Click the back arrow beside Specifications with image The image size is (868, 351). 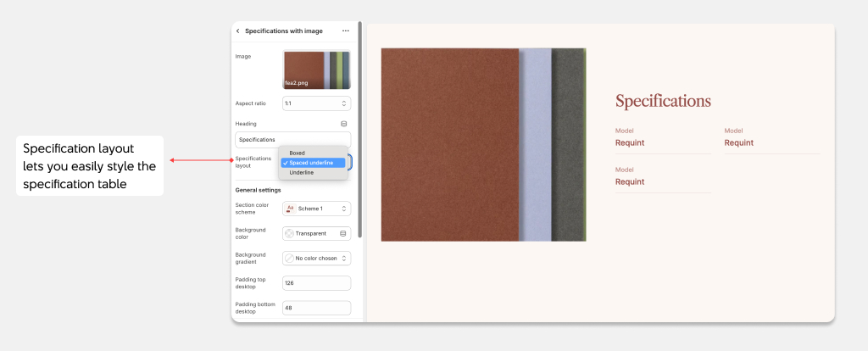(x=238, y=31)
